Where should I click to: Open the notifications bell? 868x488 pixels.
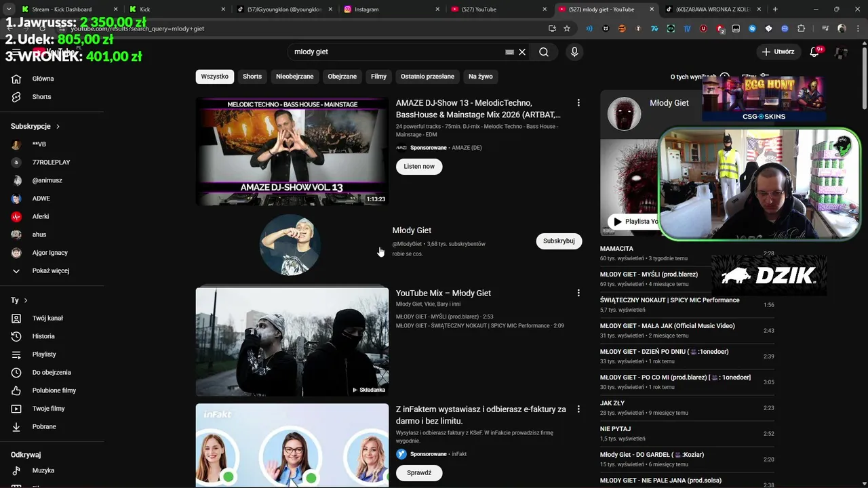coord(814,52)
